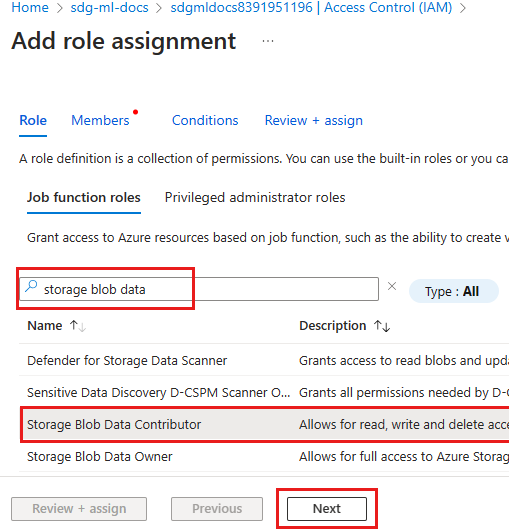Click the bottom Review + assign button
The image size is (509, 531).
coord(79,509)
